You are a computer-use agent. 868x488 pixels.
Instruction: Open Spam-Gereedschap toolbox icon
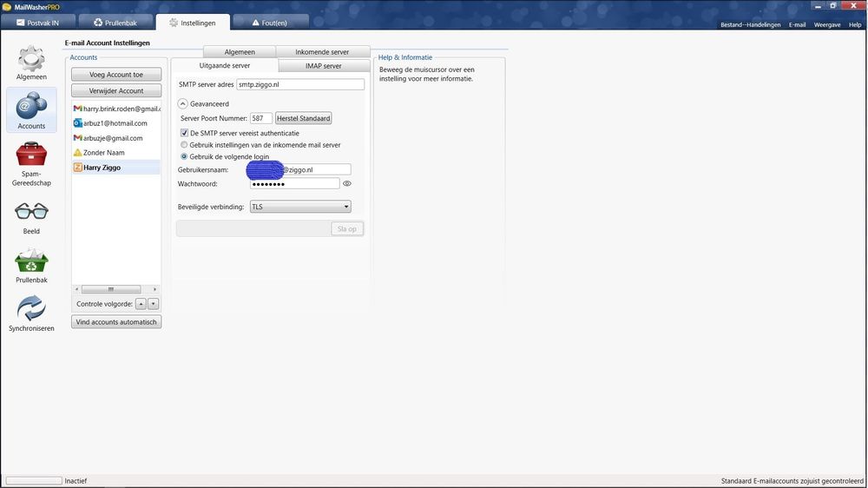(31, 154)
